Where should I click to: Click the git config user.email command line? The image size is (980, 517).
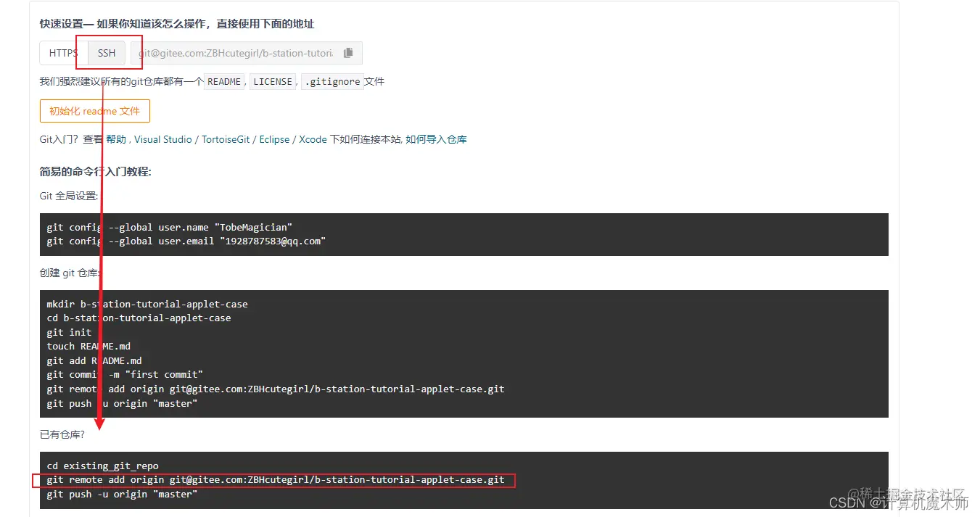(186, 241)
